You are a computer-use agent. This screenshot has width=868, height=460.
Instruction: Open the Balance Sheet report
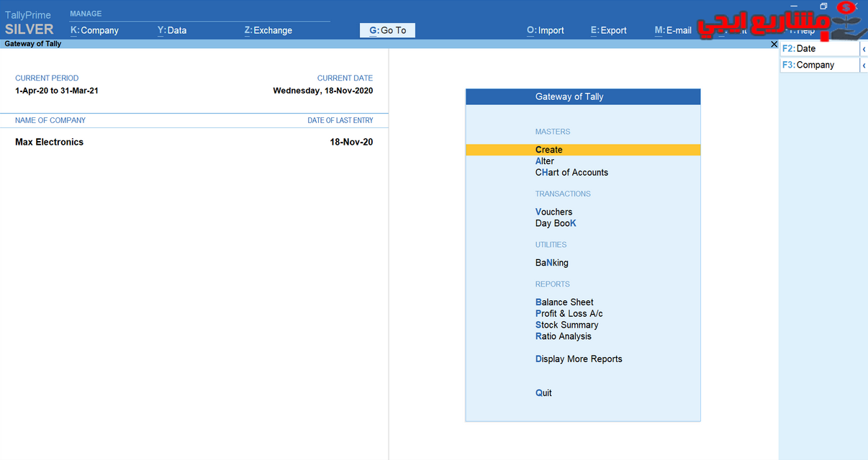click(x=564, y=302)
